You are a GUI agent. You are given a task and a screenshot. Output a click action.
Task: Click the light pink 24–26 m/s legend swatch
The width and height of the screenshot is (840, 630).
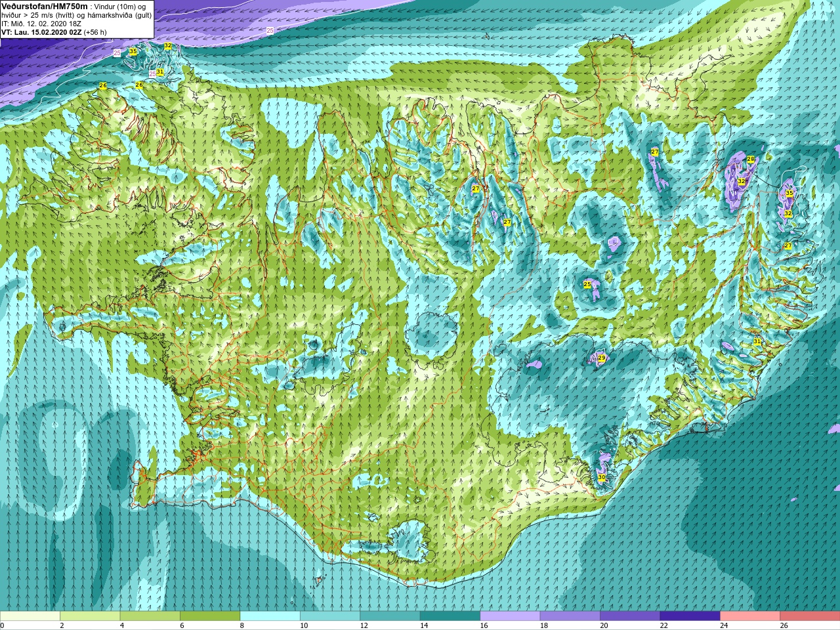750,616
